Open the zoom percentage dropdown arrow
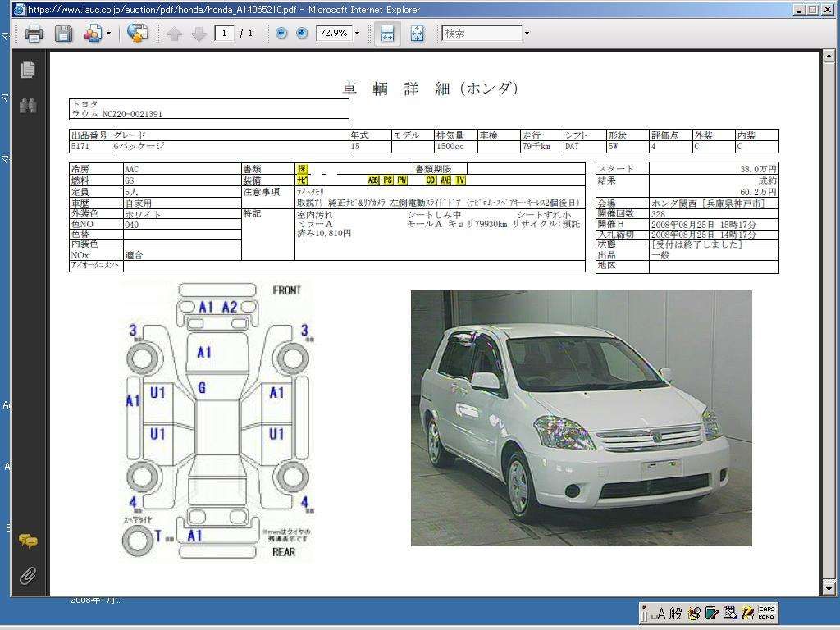The height and width of the screenshot is (630, 840). (x=358, y=33)
